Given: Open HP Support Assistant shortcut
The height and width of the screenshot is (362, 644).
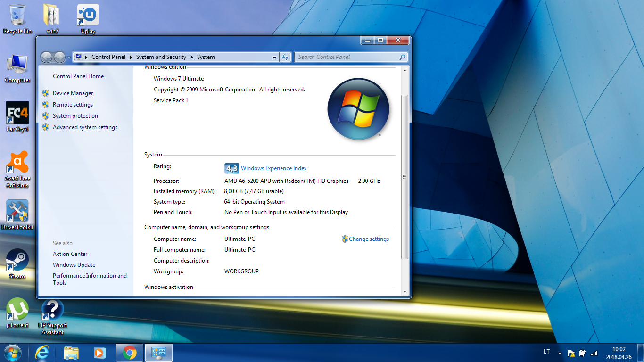Looking at the screenshot, I should click(x=52, y=317).
